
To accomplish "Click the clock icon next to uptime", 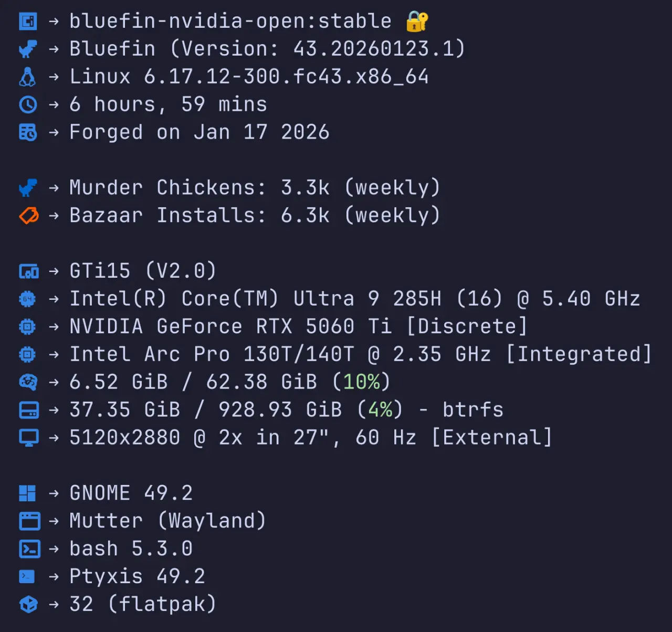I will click(x=28, y=104).
